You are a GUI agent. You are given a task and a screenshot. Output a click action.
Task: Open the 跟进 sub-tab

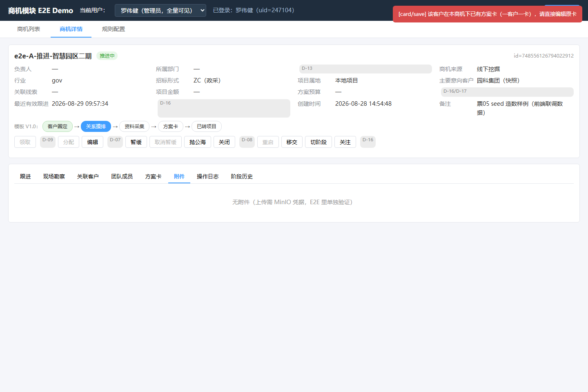point(25,176)
